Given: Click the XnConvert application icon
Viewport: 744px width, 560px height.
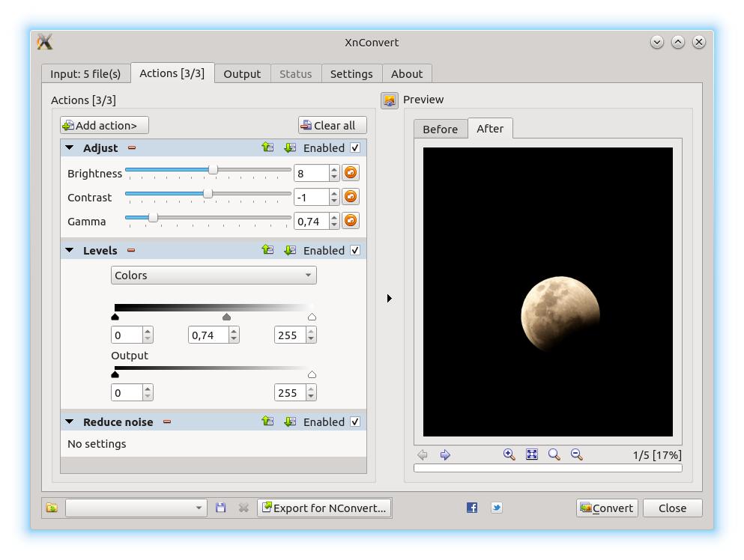Looking at the screenshot, I should pos(45,42).
